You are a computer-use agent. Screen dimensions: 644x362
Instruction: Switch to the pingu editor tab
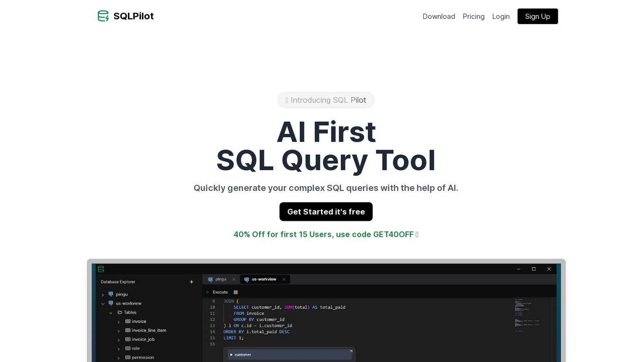(221, 280)
